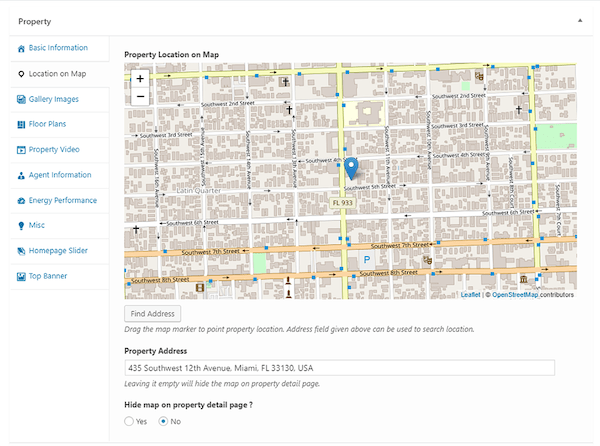Click the blue map location marker

point(351,169)
